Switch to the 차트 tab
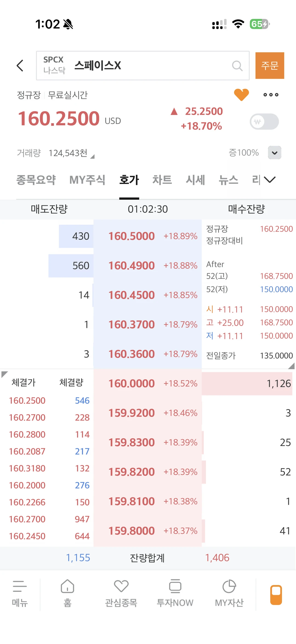The width and height of the screenshot is (296, 644). (x=162, y=180)
